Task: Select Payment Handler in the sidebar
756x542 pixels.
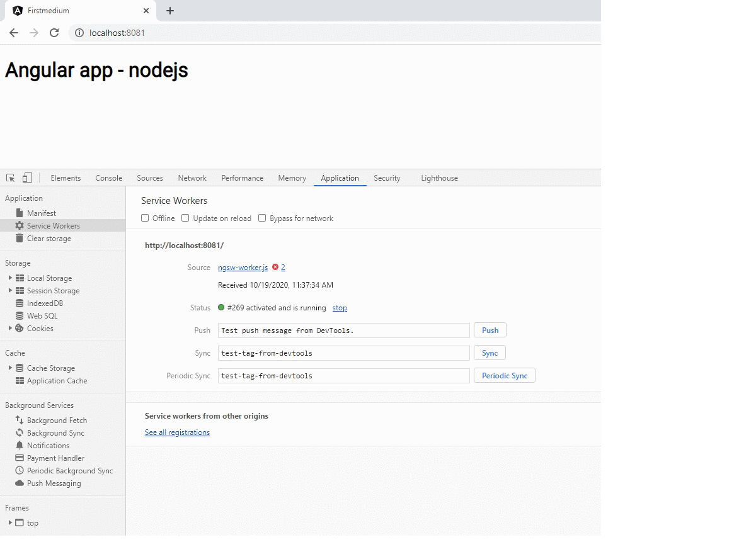Action: tap(55, 458)
